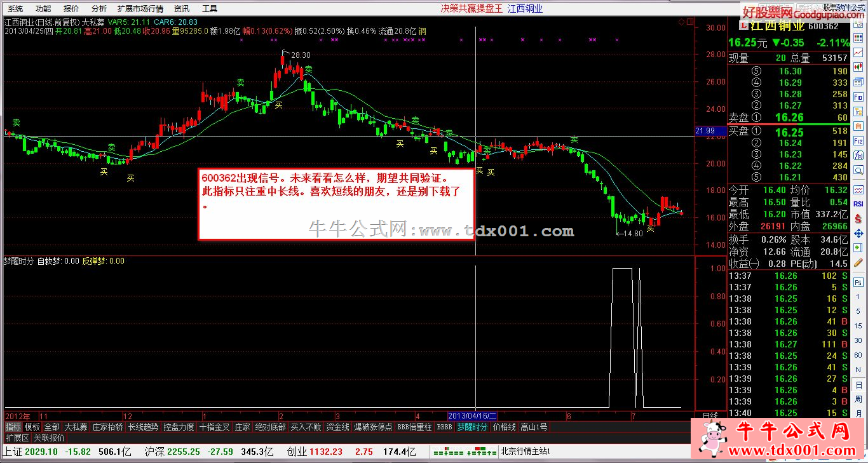The image size is (868, 463).
Task: Switch to 大私募 indicator tab
Action: (x=76, y=427)
